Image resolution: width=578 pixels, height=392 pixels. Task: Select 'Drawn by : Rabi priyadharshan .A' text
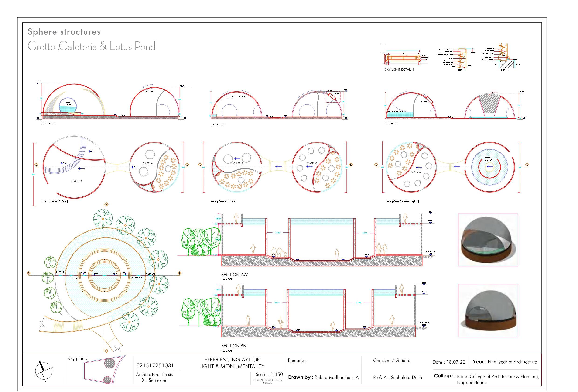click(323, 377)
